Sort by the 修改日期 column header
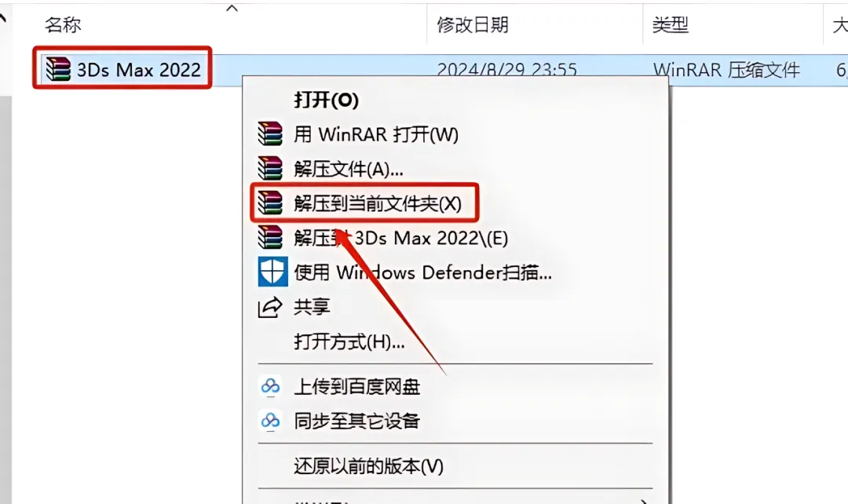This screenshot has height=504, width=848. tap(473, 24)
